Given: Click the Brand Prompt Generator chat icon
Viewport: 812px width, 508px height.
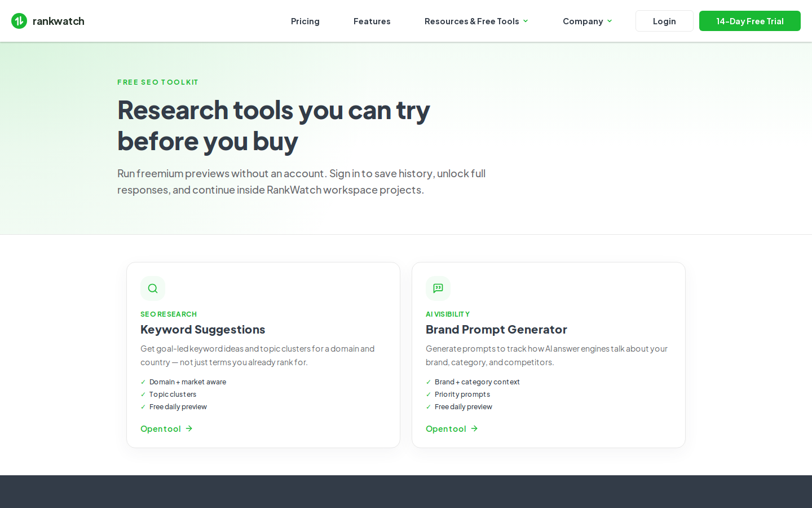Looking at the screenshot, I should (438, 288).
